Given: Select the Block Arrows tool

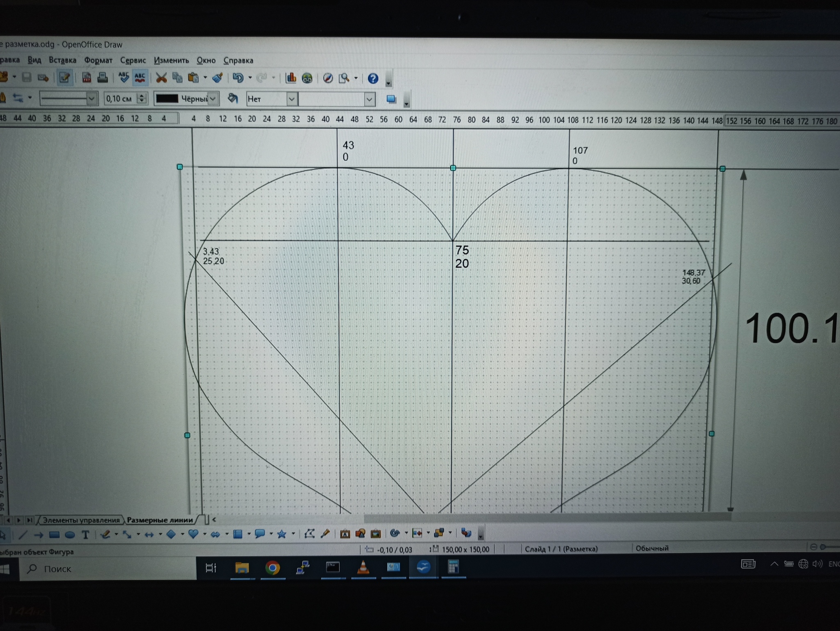Looking at the screenshot, I should click(x=215, y=534).
